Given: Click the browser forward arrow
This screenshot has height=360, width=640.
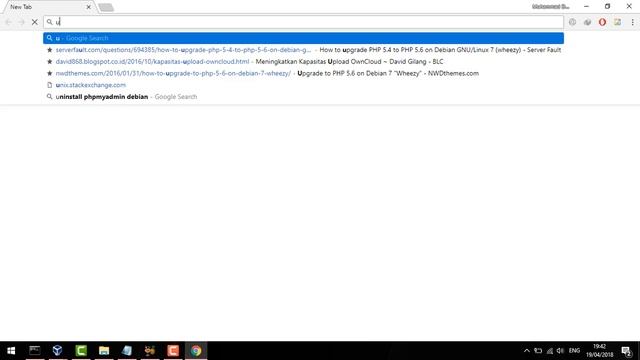Looking at the screenshot, I should (x=21, y=22).
